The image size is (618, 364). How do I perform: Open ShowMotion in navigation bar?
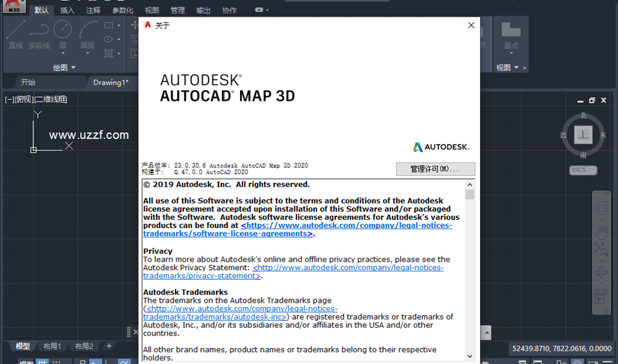pos(601,296)
